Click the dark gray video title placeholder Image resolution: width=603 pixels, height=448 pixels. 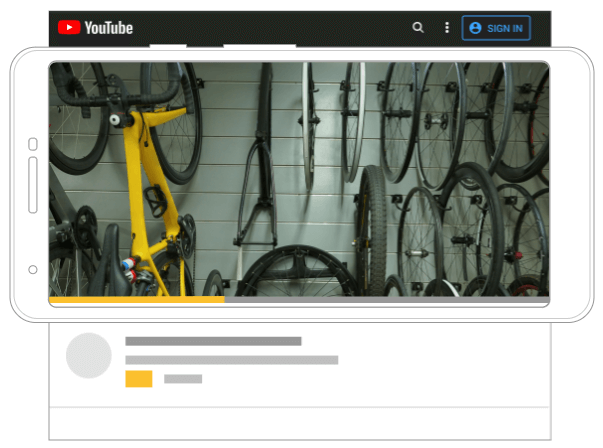[x=213, y=341]
